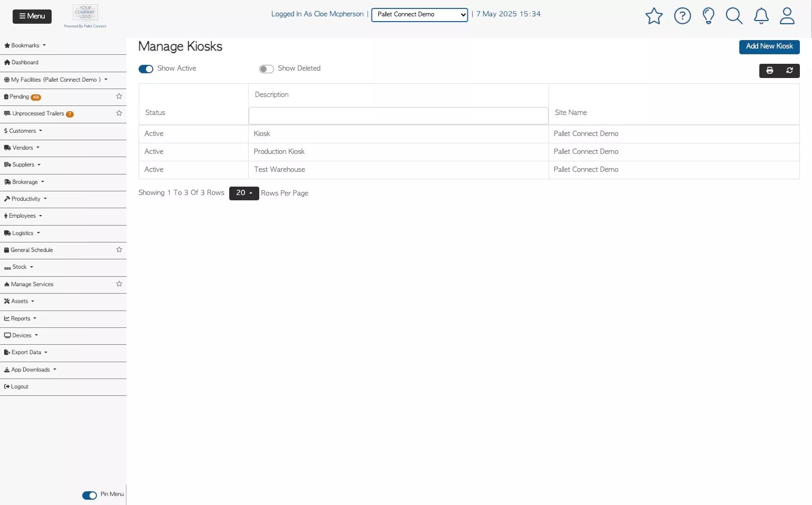Click the Add New Kiosk button
The image size is (812, 505).
[x=769, y=47]
